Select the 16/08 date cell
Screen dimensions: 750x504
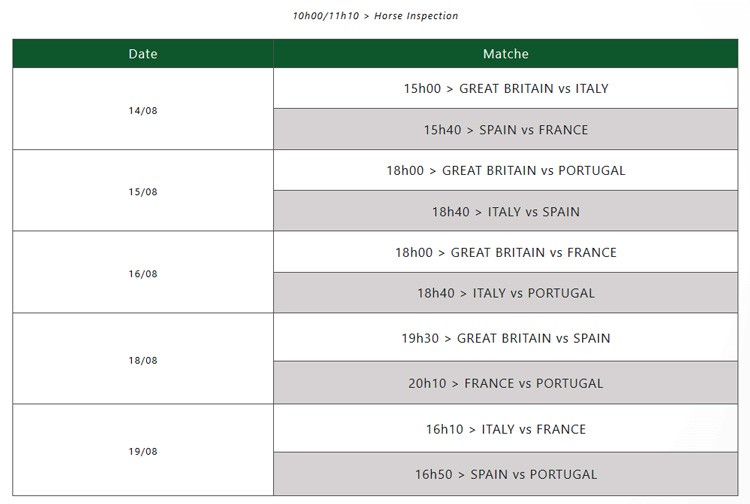tap(143, 273)
